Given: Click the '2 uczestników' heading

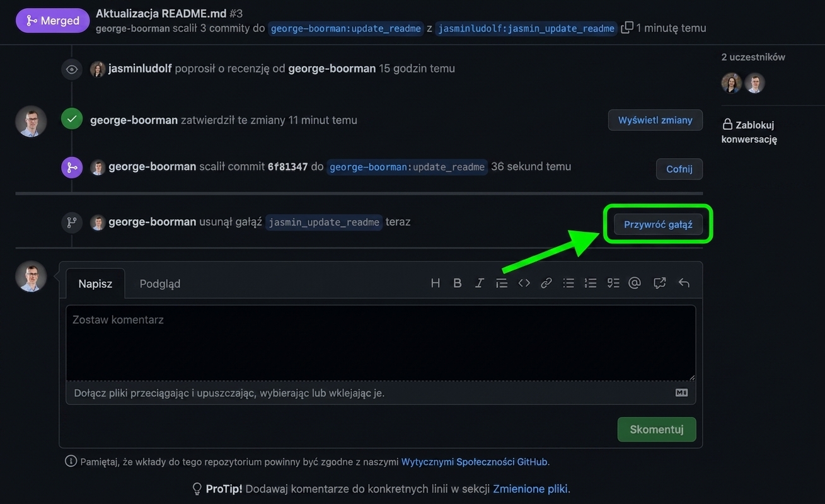Looking at the screenshot, I should click(x=753, y=57).
